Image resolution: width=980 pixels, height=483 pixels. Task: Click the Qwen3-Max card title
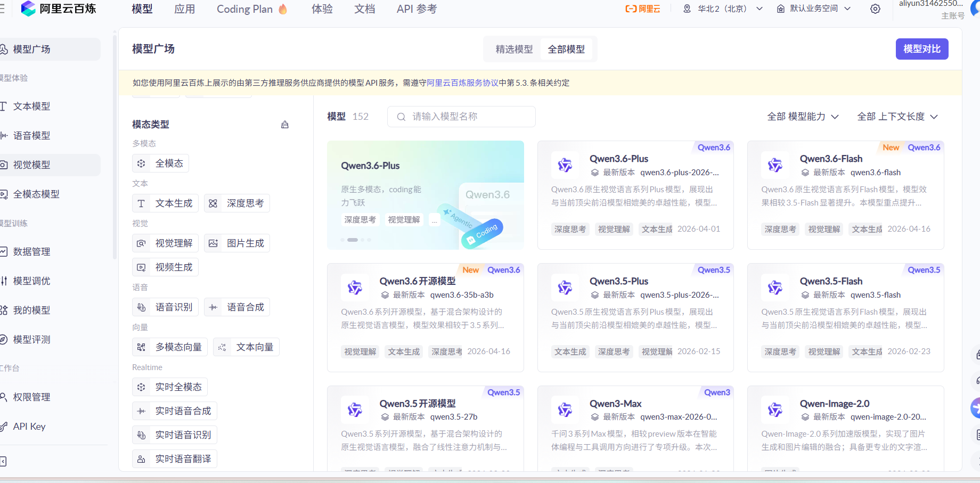click(x=615, y=404)
